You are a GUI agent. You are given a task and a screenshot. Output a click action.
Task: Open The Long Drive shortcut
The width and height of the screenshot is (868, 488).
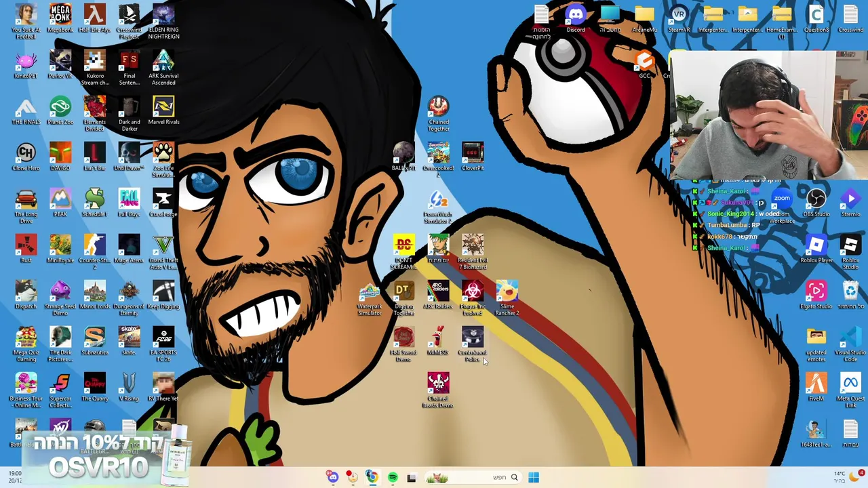coord(26,206)
